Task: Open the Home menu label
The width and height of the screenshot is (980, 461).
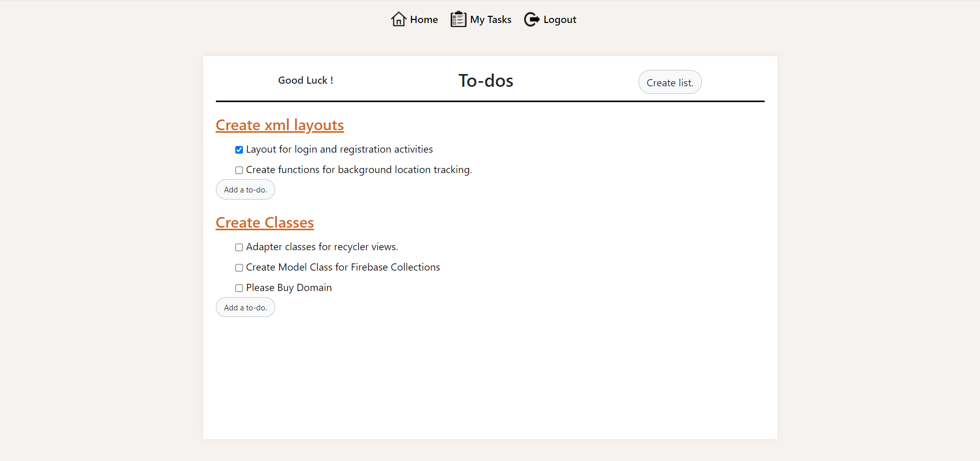Action: tap(424, 19)
